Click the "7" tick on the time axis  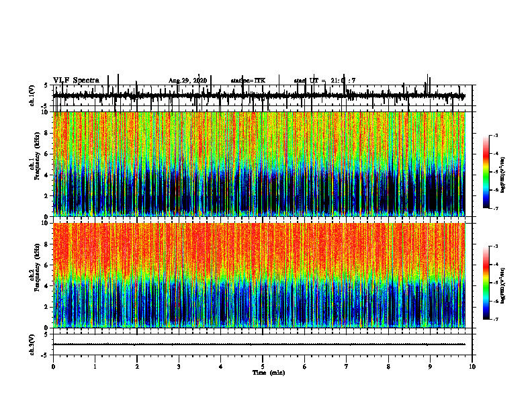coord(347,367)
